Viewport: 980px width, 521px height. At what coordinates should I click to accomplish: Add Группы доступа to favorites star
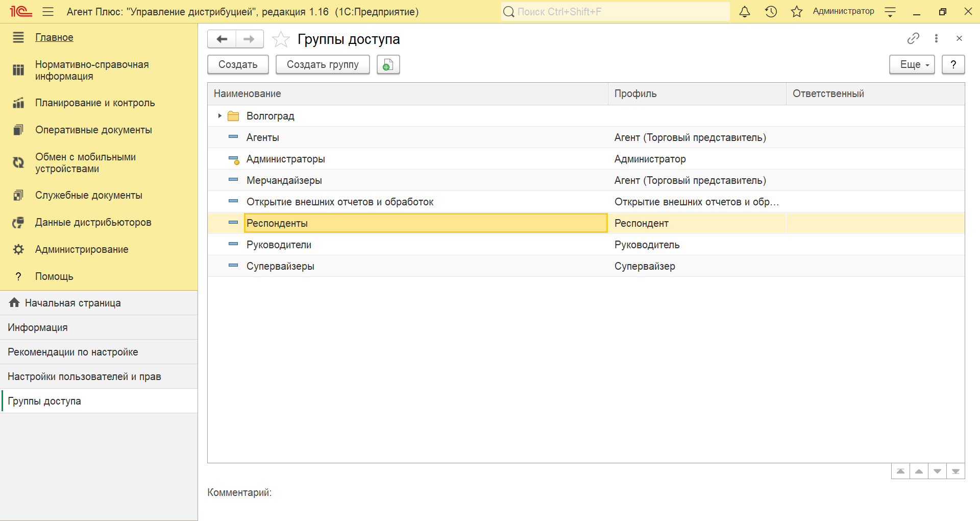coord(281,39)
